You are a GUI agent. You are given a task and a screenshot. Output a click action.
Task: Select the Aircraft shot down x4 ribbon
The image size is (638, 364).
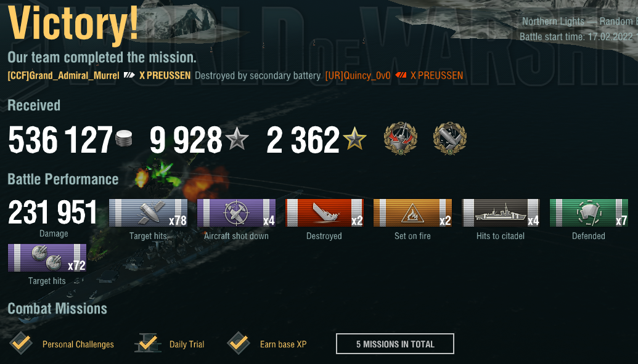point(237,212)
